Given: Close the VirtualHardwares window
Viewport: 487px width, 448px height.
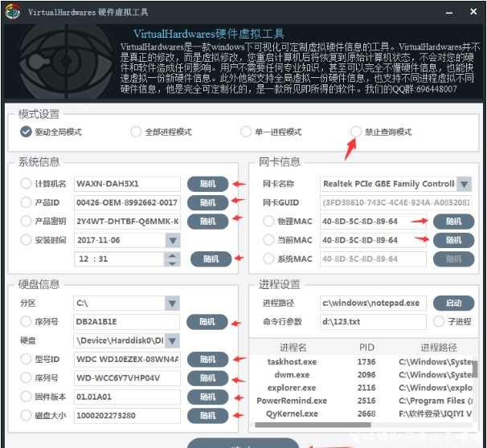Looking at the screenshot, I should click(473, 12).
